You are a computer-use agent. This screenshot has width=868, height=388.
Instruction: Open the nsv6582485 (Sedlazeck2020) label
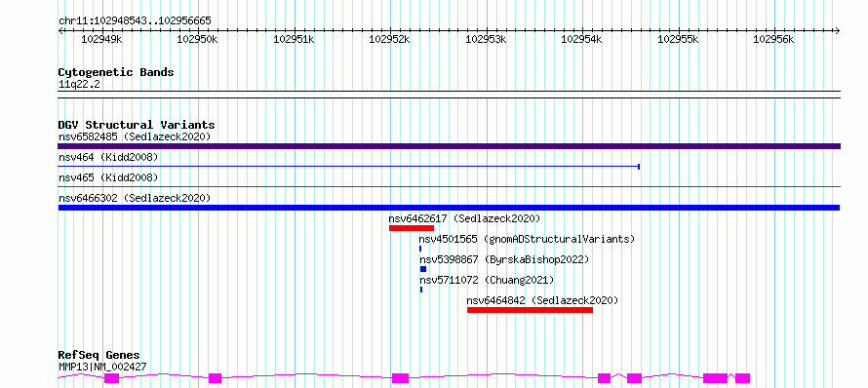coord(135,136)
